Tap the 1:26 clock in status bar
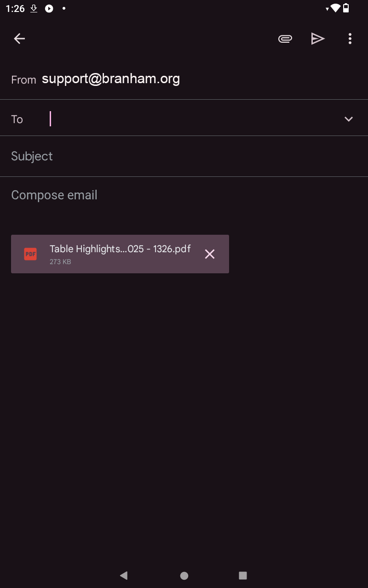The height and width of the screenshot is (588, 368). coord(15,8)
